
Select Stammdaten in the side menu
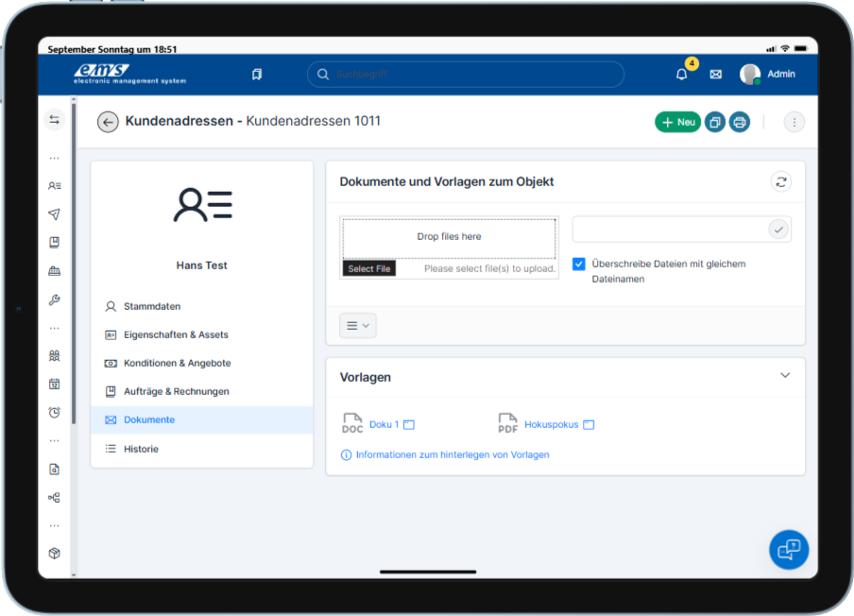tap(151, 306)
